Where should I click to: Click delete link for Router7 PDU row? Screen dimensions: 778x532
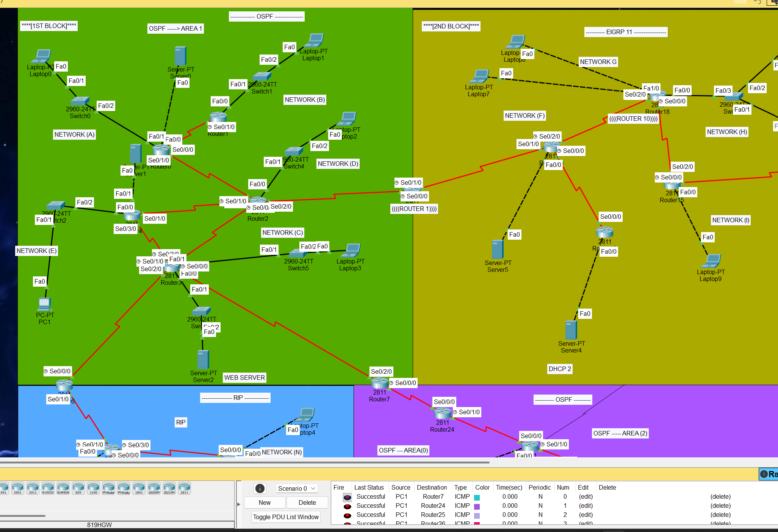[720, 496]
